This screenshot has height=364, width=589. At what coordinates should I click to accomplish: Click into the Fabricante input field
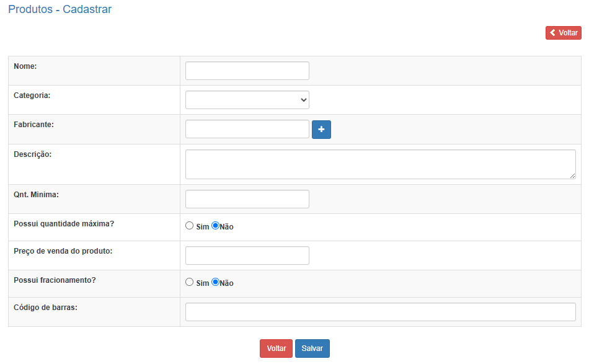tap(247, 129)
